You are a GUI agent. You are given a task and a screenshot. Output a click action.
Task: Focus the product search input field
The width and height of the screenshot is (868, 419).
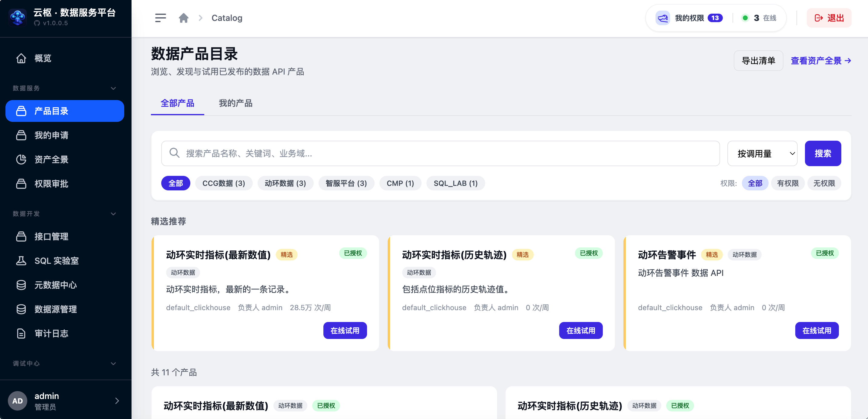(440, 153)
